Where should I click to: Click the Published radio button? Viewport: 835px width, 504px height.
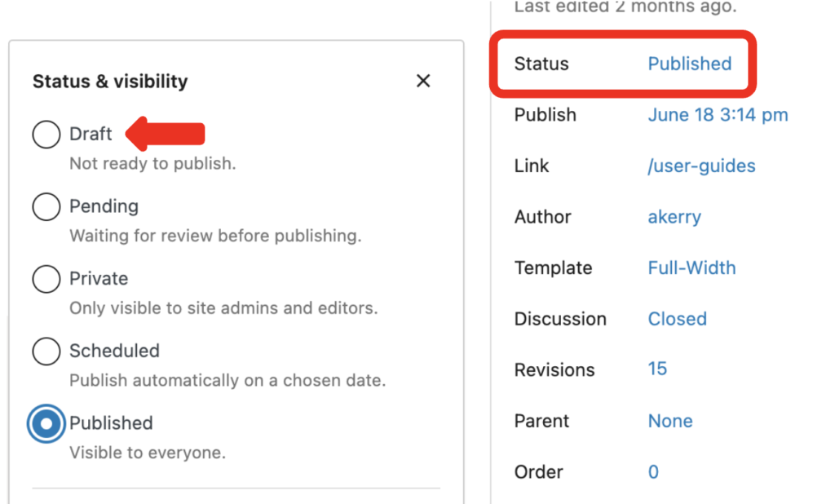pyautogui.click(x=46, y=423)
